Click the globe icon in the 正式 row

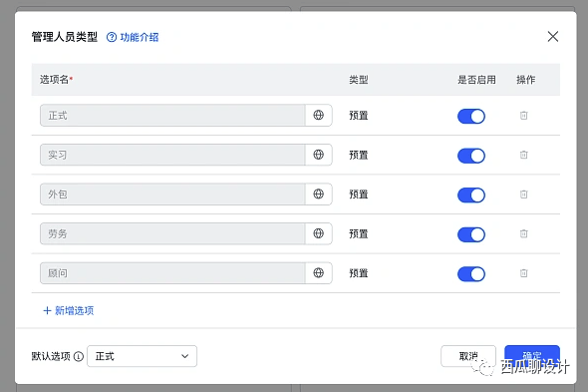(318, 115)
